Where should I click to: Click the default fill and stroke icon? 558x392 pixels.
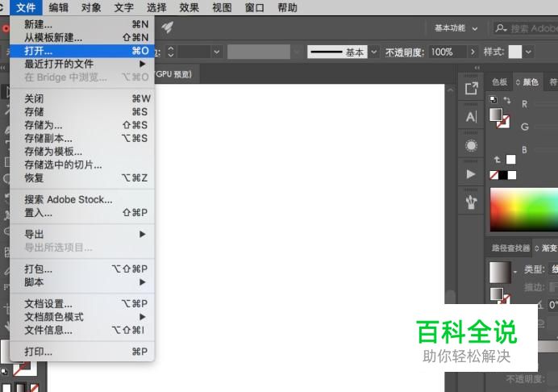pos(493,100)
